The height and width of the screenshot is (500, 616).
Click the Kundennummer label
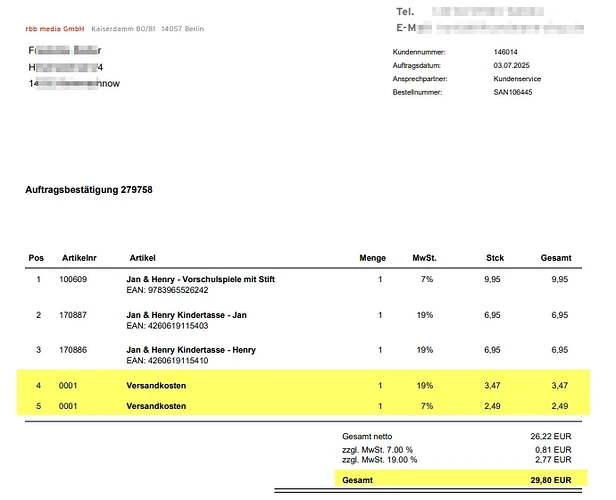pos(419,52)
